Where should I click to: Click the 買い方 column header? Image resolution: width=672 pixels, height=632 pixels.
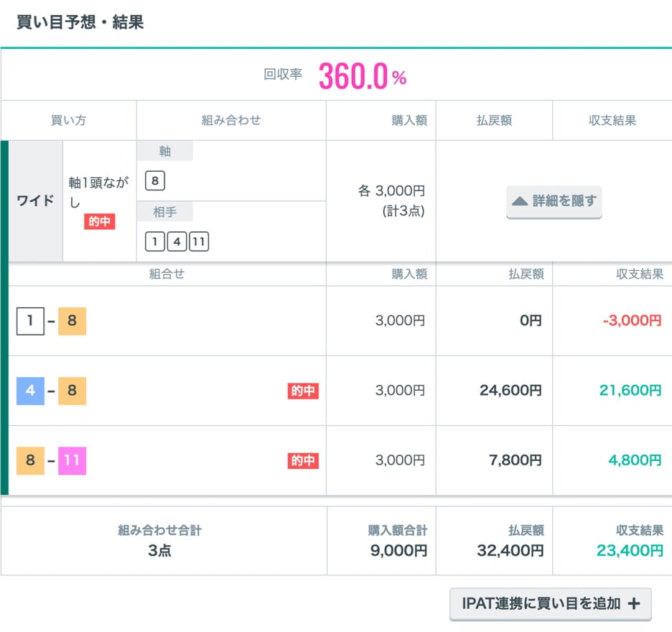click(x=68, y=121)
